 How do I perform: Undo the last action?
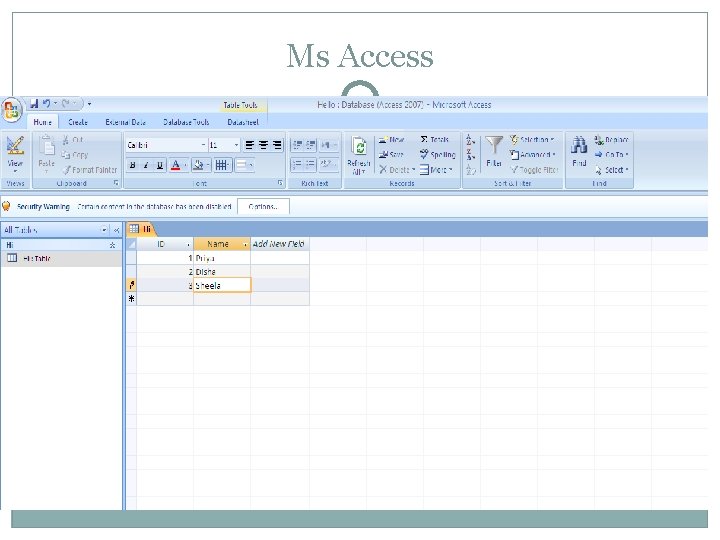click(x=46, y=104)
